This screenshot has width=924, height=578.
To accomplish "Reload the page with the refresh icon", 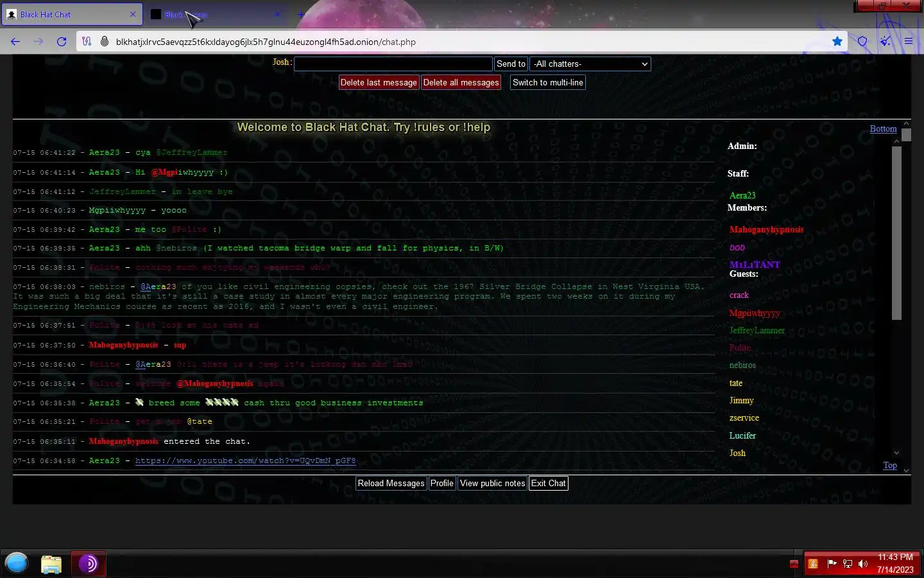I will (x=62, y=42).
